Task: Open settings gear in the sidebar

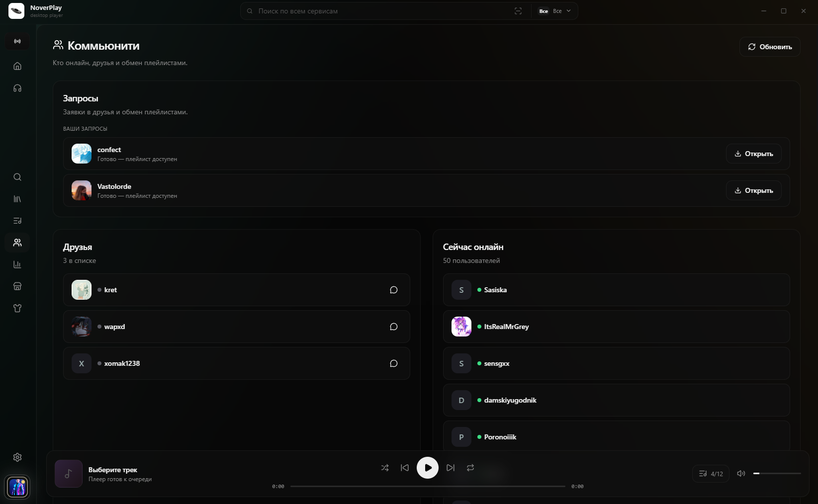Action: 17,457
